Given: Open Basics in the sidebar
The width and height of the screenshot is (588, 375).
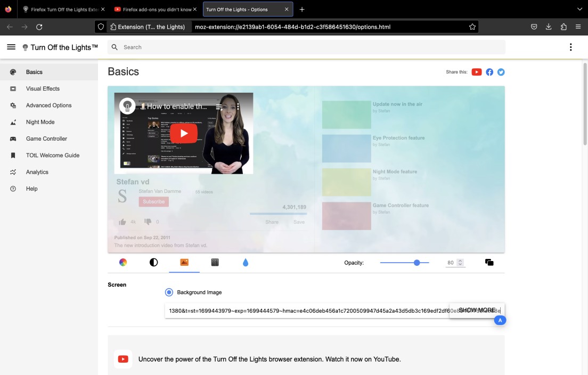Looking at the screenshot, I should tap(49, 72).
